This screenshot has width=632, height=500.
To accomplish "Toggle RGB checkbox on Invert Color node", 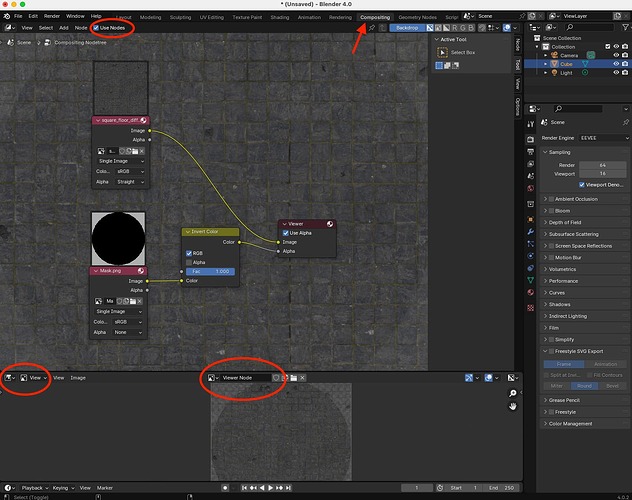I will (x=189, y=253).
